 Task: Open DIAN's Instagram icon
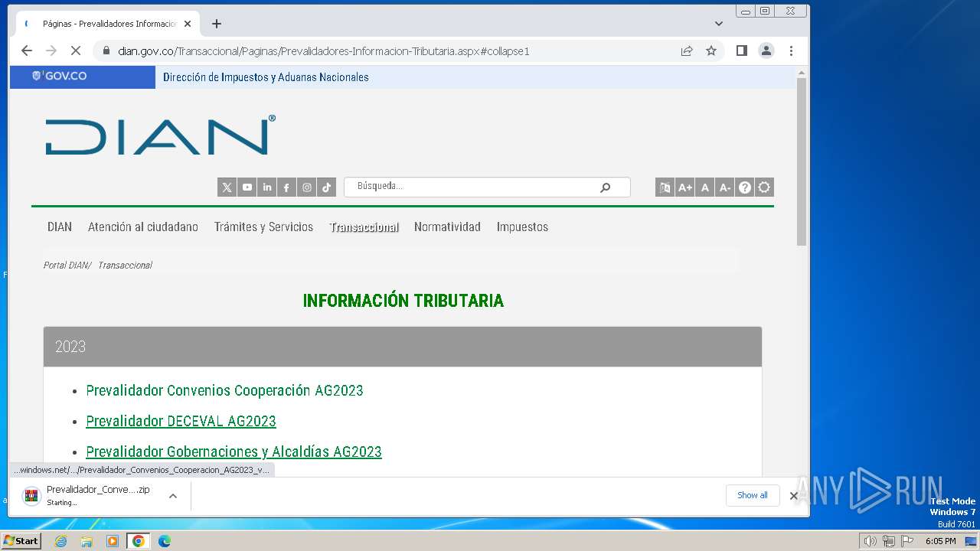[306, 187]
